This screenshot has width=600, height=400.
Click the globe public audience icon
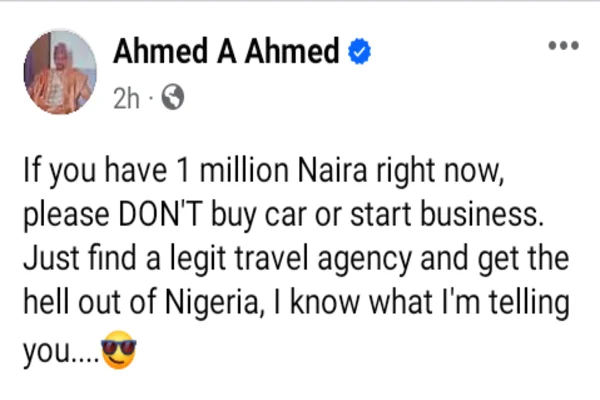(x=172, y=99)
